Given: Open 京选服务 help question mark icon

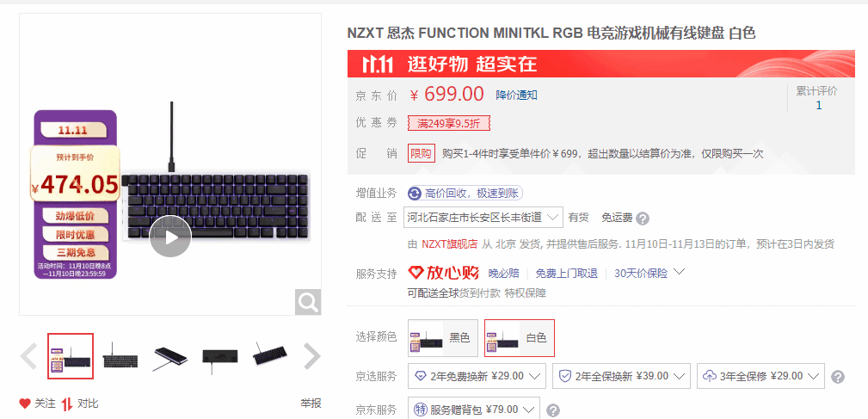Looking at the screenshot, I should pyautogui.click(x=838, y=377).
